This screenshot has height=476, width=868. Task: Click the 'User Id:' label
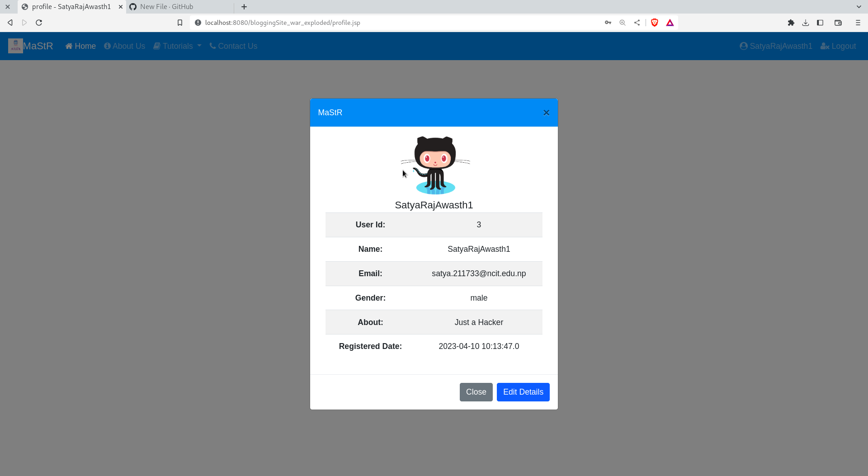(370, 225)
